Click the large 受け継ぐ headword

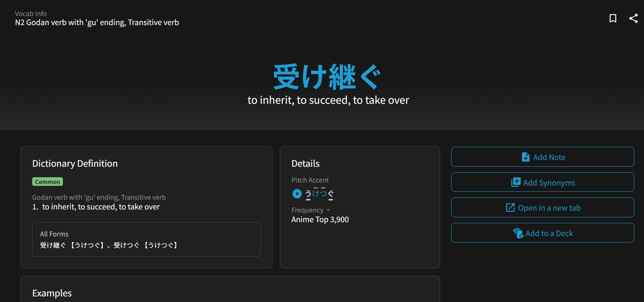click(328, 77)
